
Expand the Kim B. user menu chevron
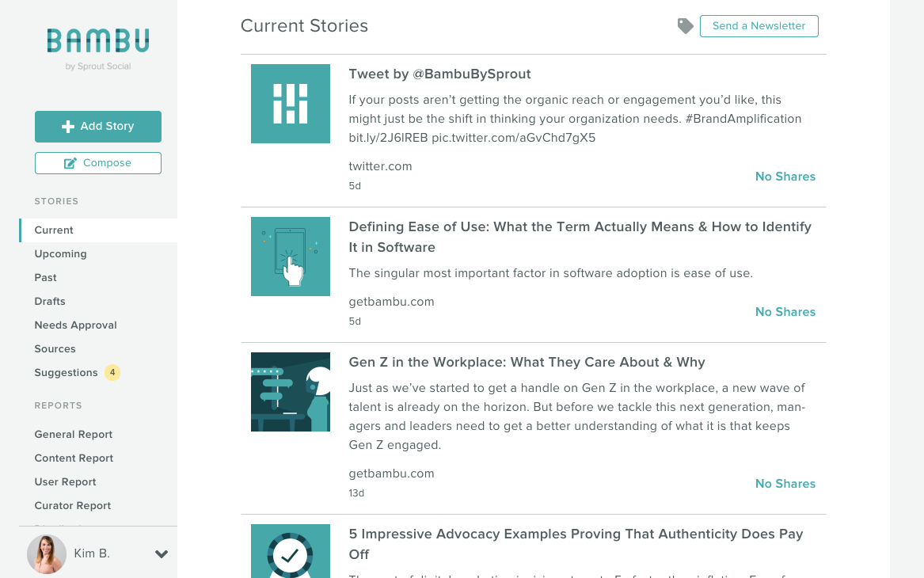coord(162,553)
